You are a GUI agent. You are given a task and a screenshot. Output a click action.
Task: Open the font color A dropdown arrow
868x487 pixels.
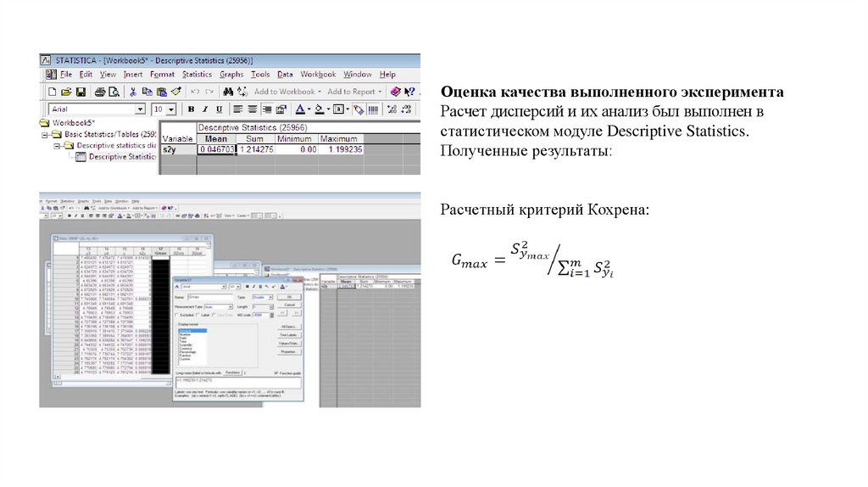(x=309, y=109)
